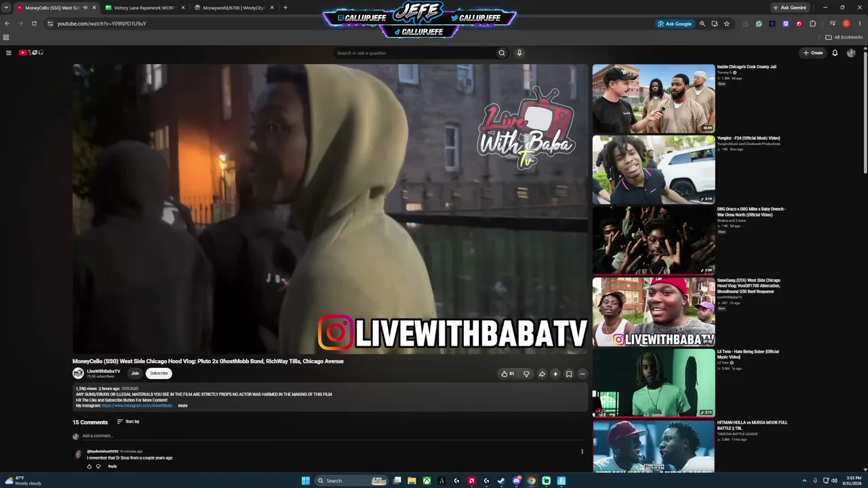Switch to the Victory Lane Paperwork WCRP tab

click(x=144, y=7)
